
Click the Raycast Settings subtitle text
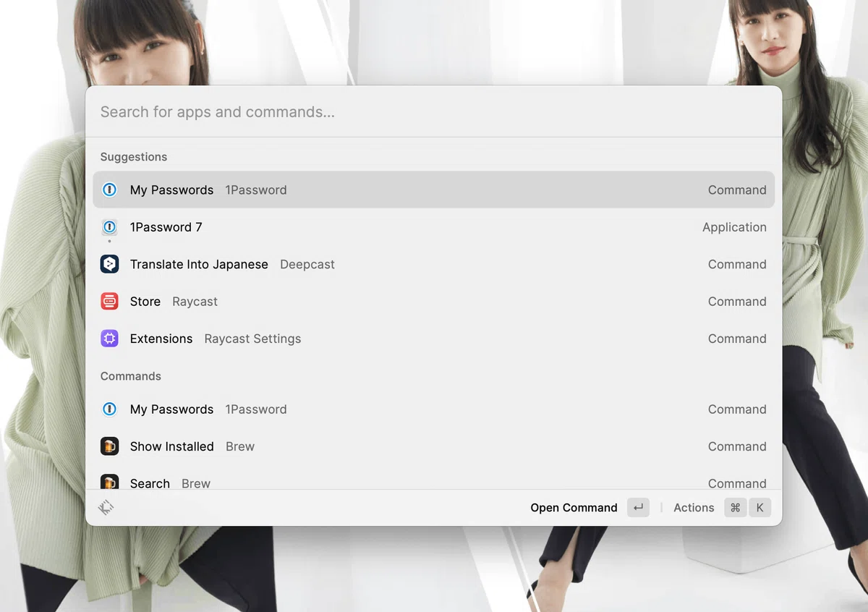[x=252, y=339]
